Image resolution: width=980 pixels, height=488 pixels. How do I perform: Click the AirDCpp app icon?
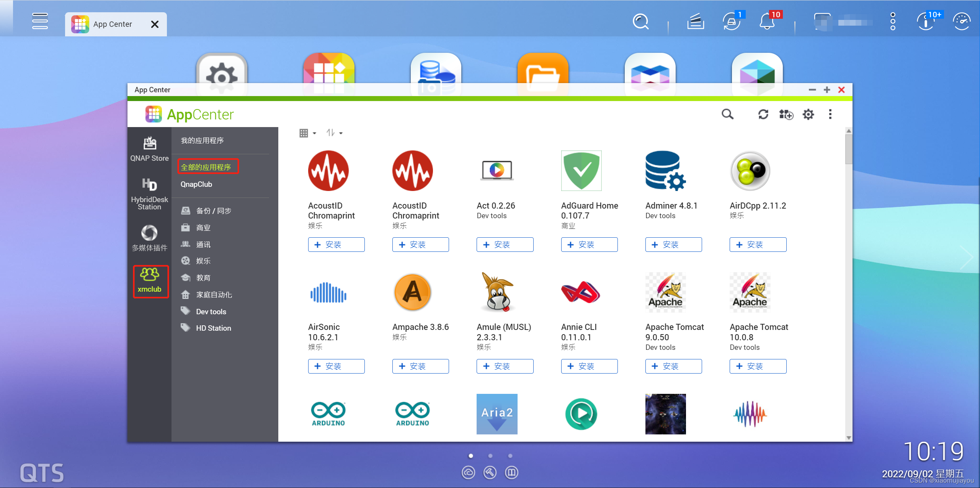click(x=750, y=171)
